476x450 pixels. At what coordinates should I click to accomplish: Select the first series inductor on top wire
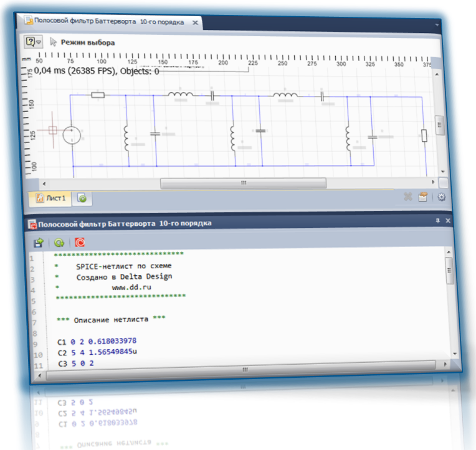point(180,94)
